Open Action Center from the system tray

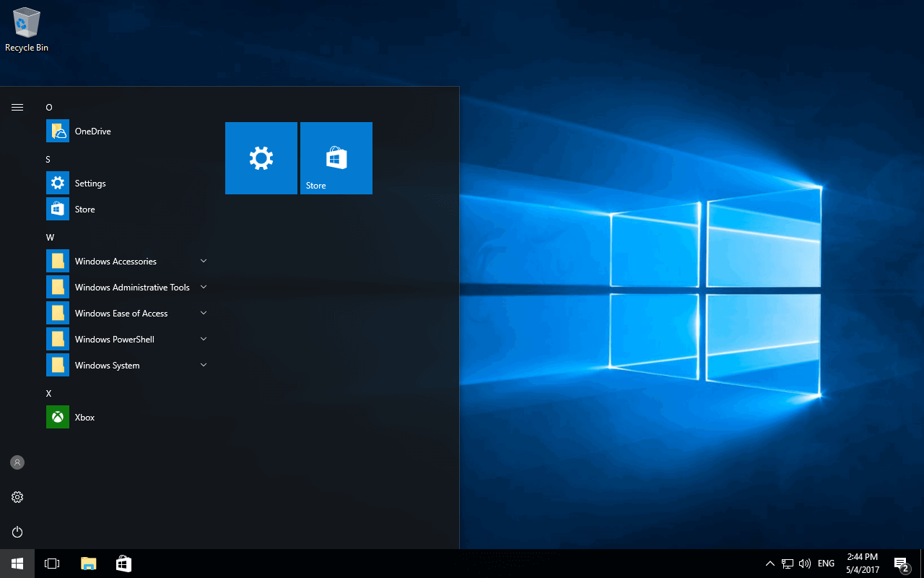tap(901, 564)
